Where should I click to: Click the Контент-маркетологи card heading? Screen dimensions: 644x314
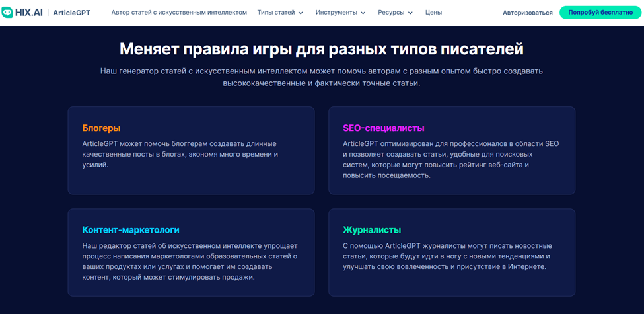(131, 230)
